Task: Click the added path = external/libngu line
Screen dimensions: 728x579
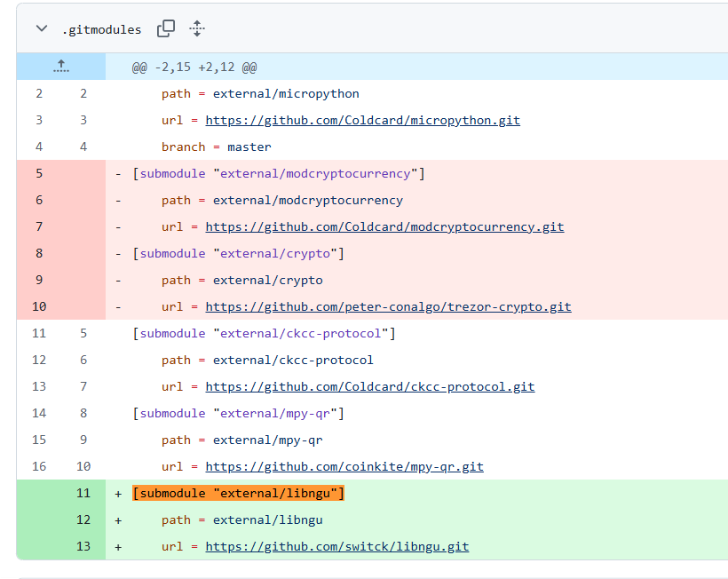Action: click(x=241, y=520)
